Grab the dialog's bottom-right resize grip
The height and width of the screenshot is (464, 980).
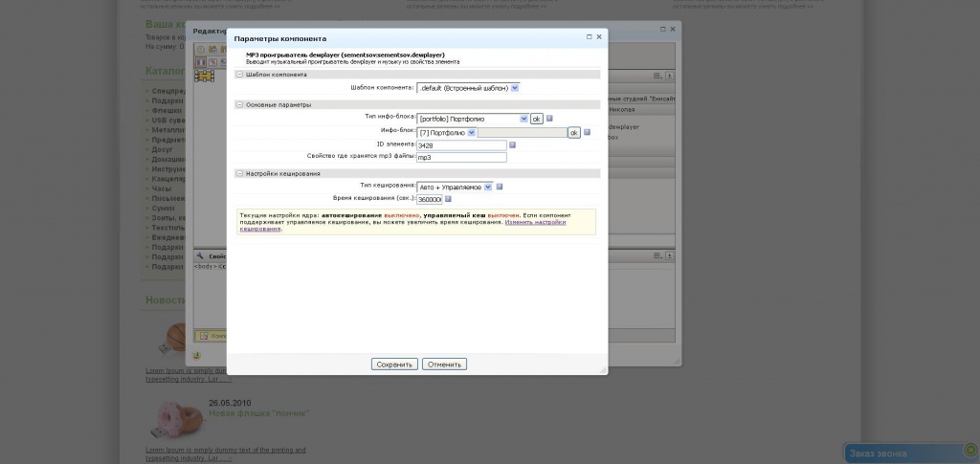point(603,370)
